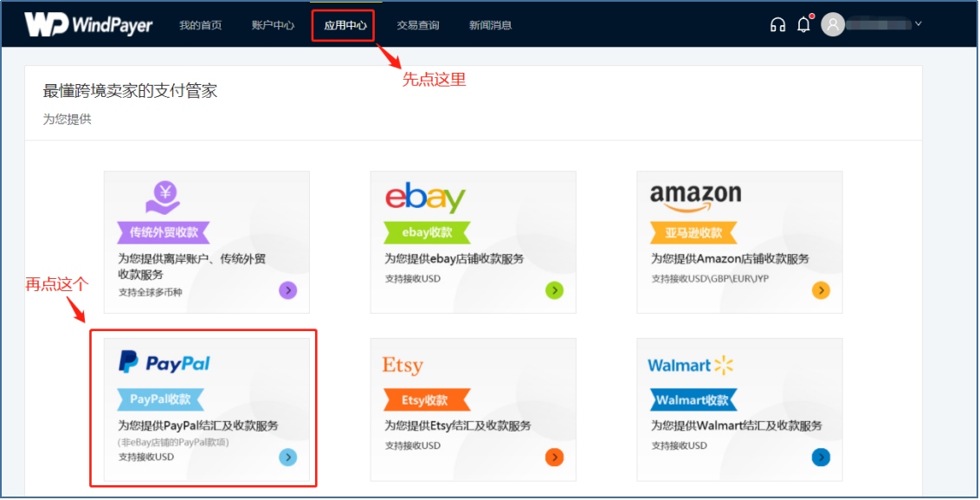Select 应用中心 in the navigation
The image size is (980, 500).
click(x=345, y=26)
